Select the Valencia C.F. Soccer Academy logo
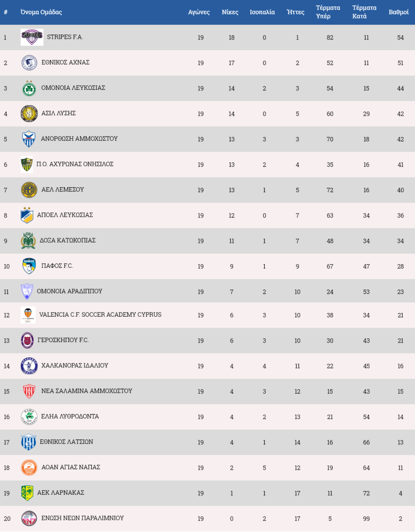This screenshot has width=415, height=532. [28, 315]
